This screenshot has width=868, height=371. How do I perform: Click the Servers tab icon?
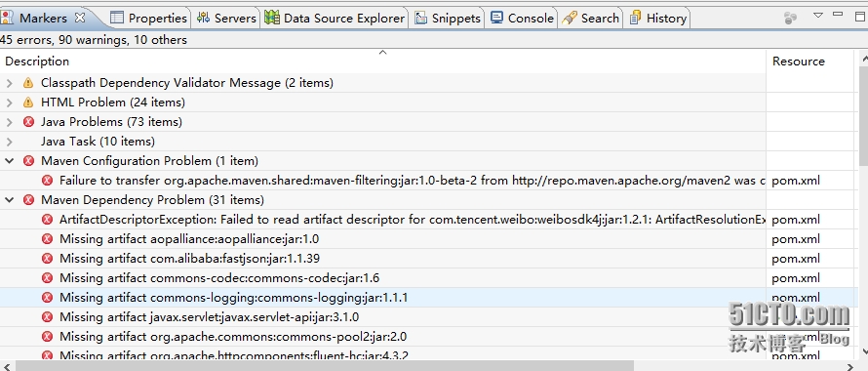click(x=203, y=18)
